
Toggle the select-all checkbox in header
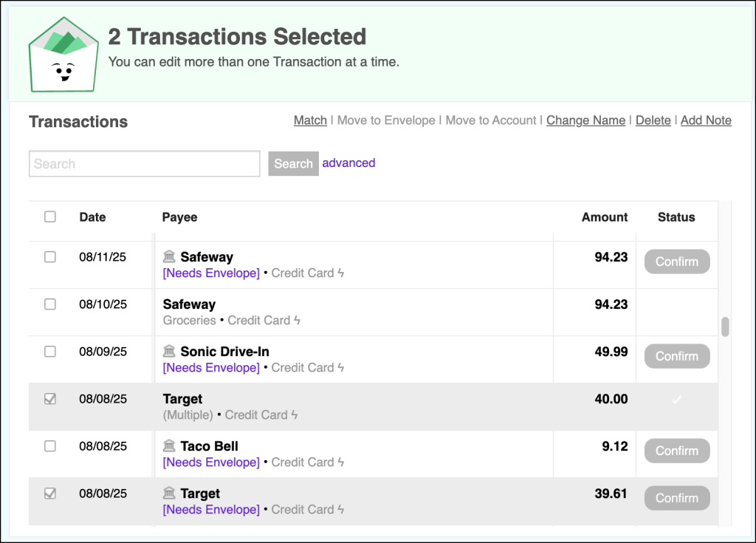50,216
